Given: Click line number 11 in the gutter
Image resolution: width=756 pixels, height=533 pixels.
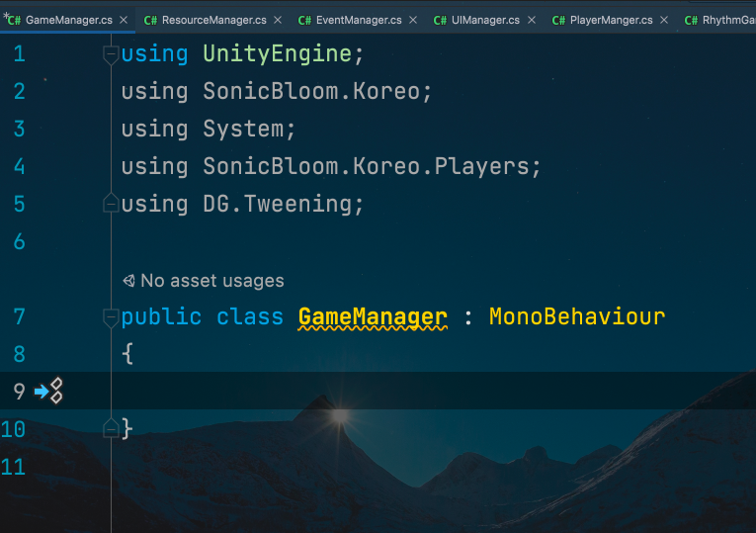Looking at the screenshot, I should point(13,467).
